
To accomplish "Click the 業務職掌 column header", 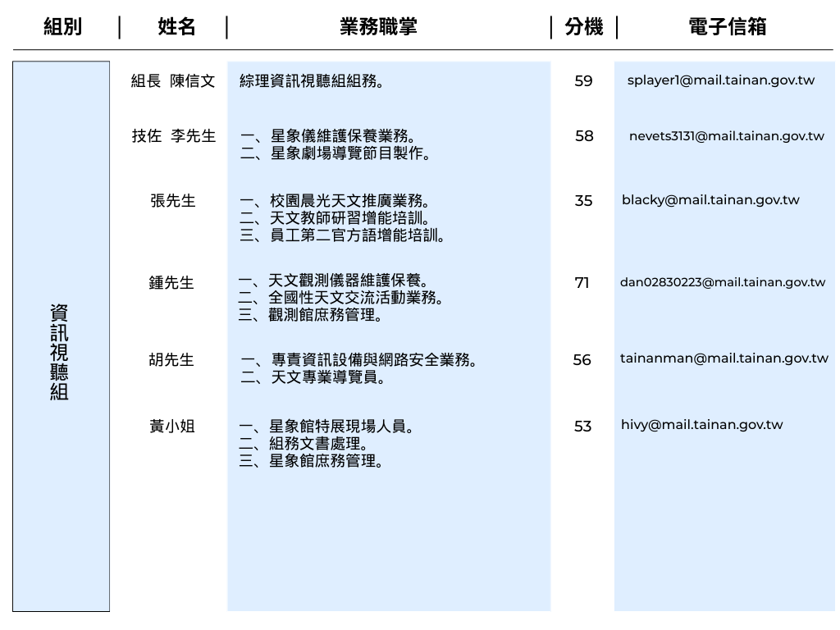I will [x=378, y=26].
